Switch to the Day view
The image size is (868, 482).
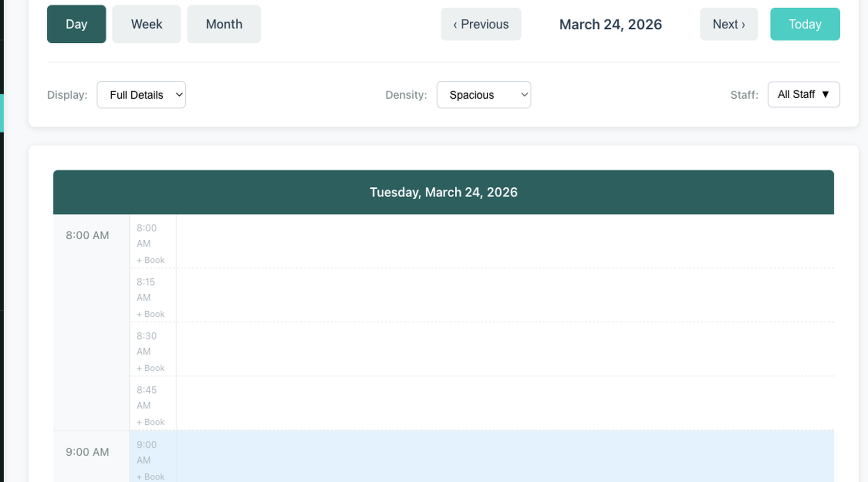point(76,24)
